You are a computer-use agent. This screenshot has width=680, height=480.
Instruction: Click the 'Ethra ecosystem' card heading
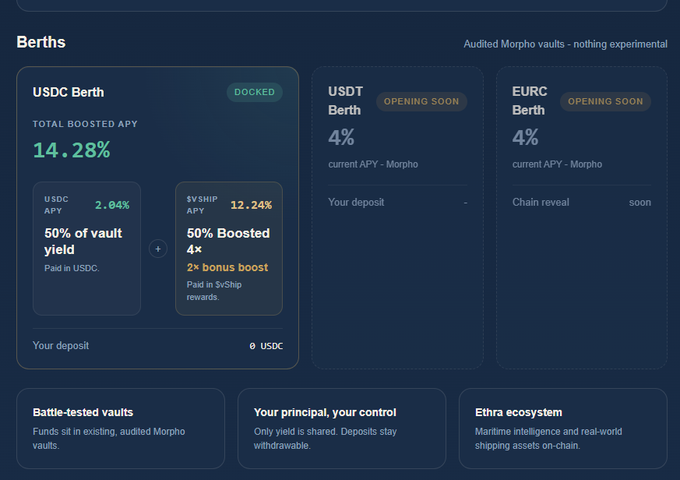point(519,412)
